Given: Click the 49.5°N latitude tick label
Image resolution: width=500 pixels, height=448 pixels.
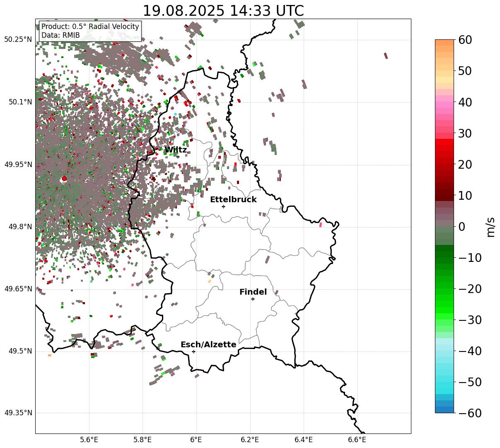Looking at the screenshot, I should pos(20,351).
